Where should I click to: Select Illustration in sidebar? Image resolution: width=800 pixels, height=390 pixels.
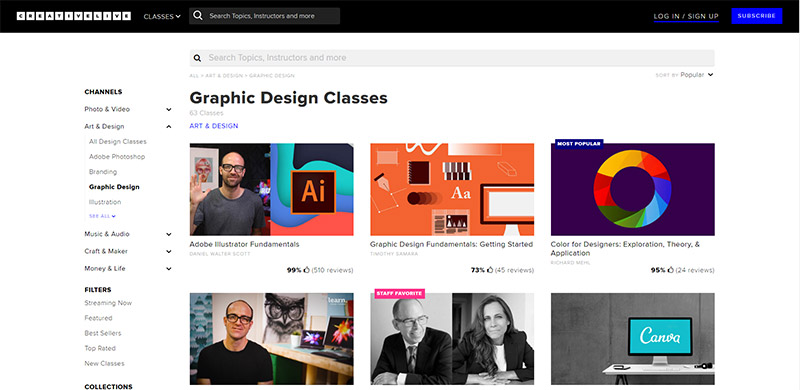click(105, 202)
